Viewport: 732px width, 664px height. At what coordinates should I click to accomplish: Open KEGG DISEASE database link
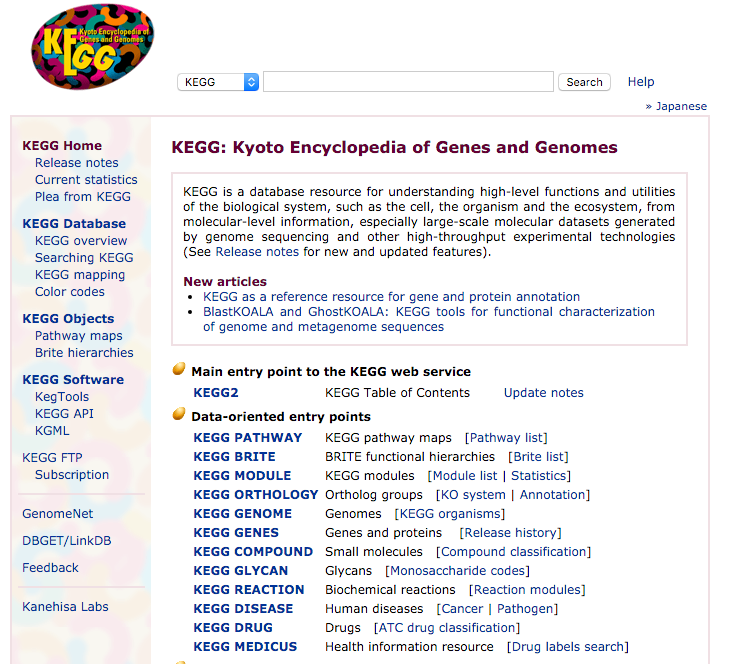pos(243,609)
